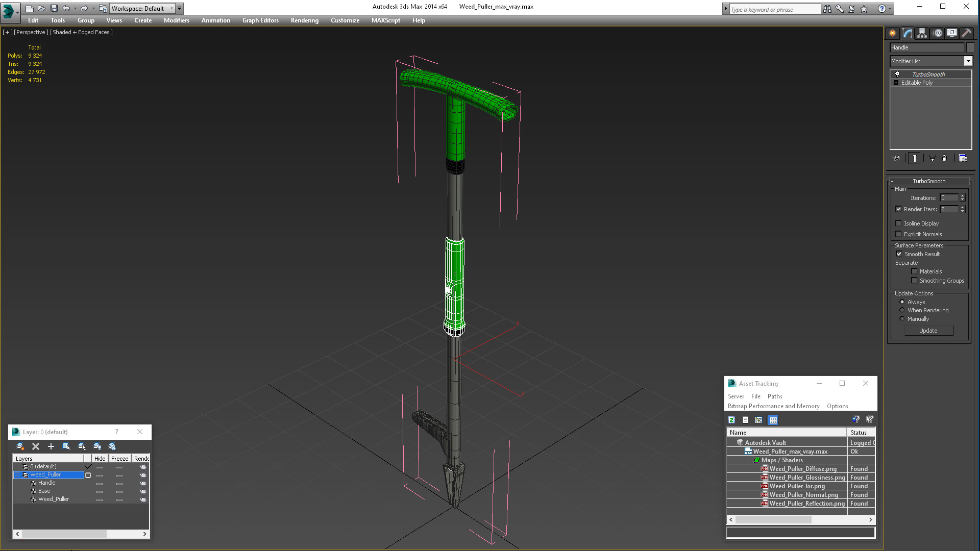Click the Perspective viewport label
The image size is (980, 551).
coord(31,32)
